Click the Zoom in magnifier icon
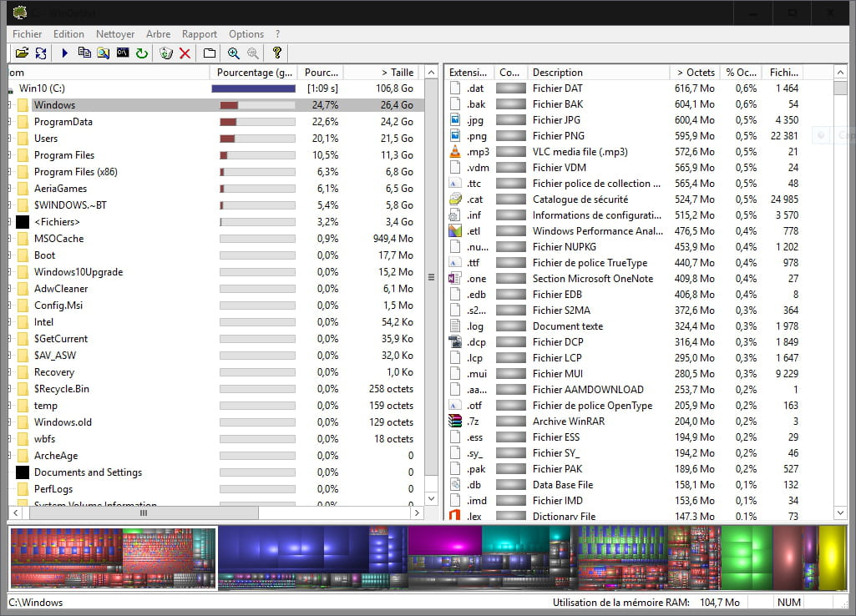The height and width of the screenshot is (616, 856). click(234, 53)
